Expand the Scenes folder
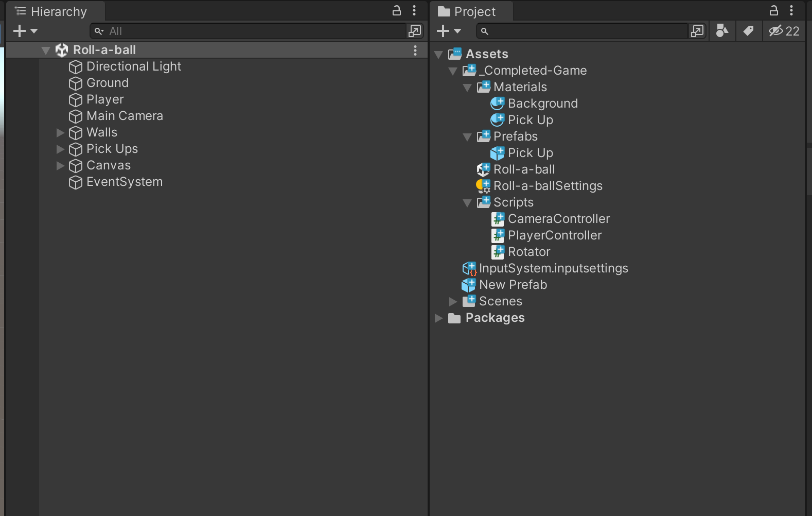 pos(453,301)
